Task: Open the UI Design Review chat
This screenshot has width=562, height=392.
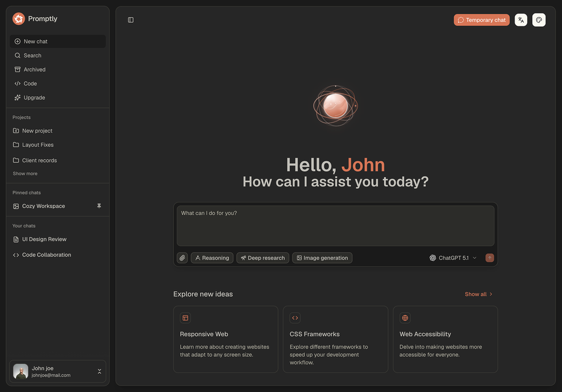Action: tap(58, 239)
